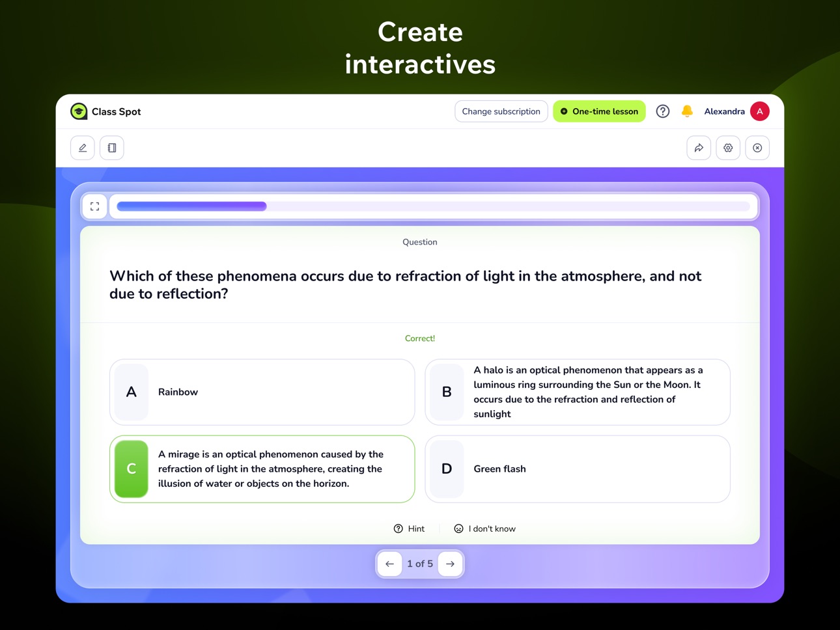Click the Alexandra username text
Viewport: 840px width, 630px height.
click(724, 111)
